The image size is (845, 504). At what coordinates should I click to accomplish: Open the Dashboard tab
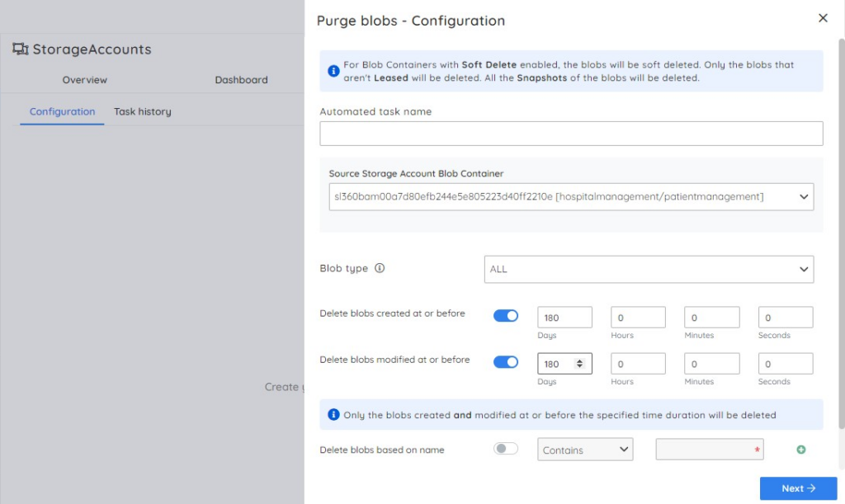[x=241, y=80]
